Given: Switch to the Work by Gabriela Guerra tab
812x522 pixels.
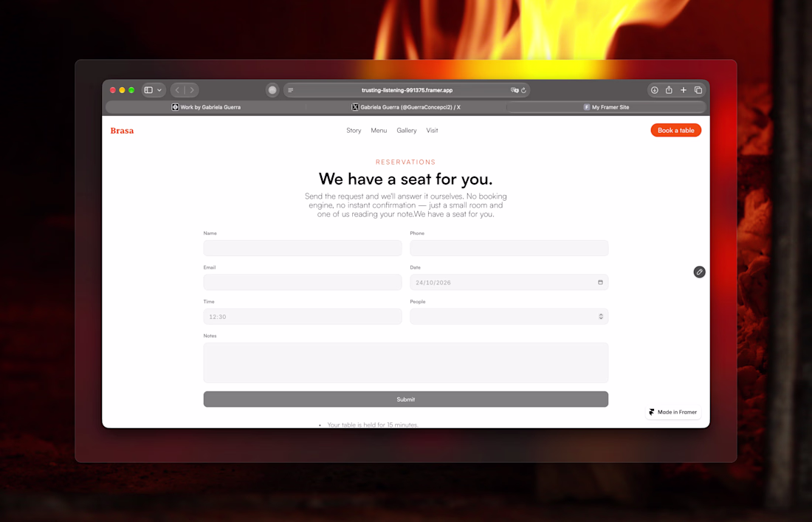Looking at the screenshot, I should tap(206, 107).
